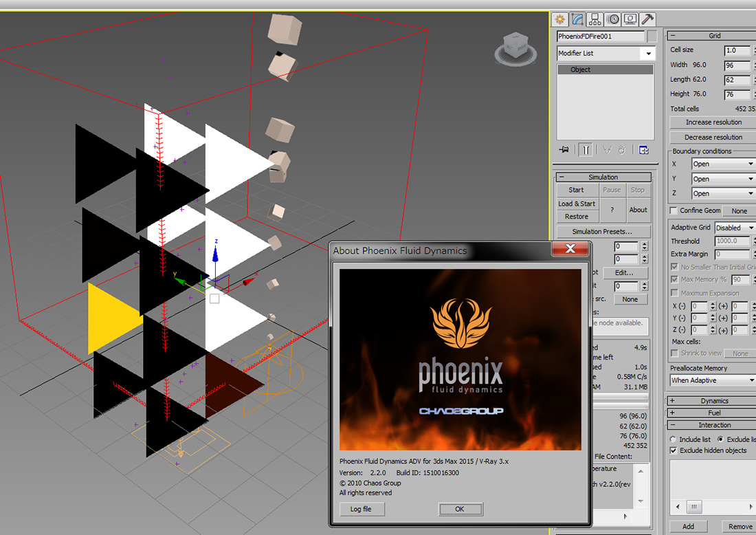756x535 pixels.
Task: Click the question mark help button
Action: (612, 210)
